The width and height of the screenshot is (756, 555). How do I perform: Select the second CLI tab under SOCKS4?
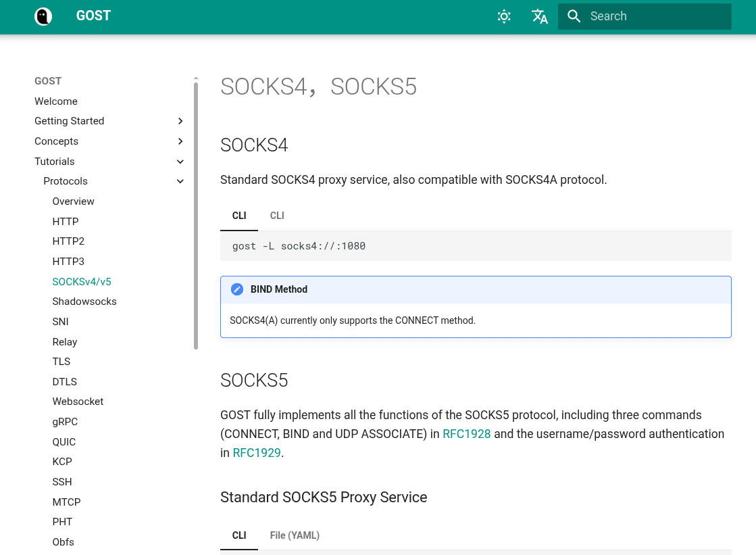point(277,215)
